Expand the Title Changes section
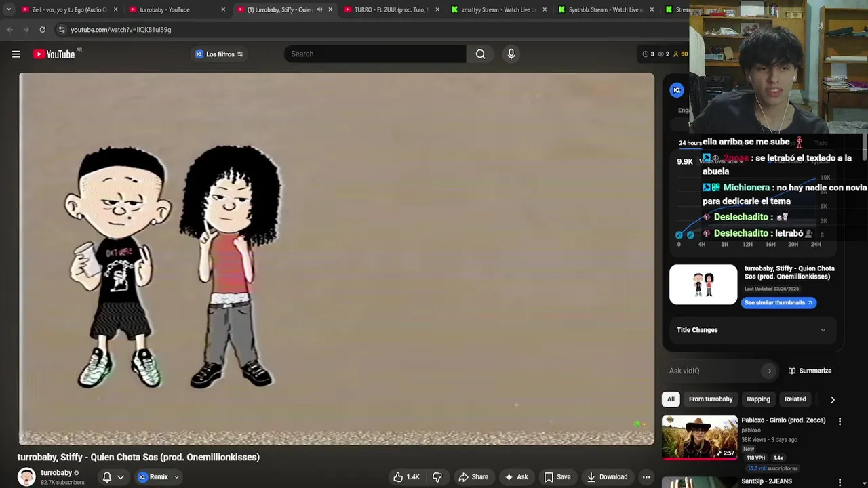 tap(751, 330)
